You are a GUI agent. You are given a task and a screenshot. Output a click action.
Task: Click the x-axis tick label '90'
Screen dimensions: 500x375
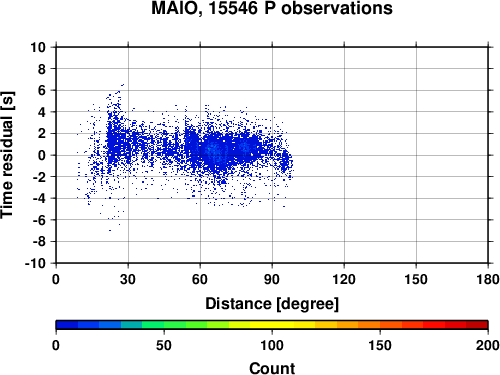tap(272, 279)
